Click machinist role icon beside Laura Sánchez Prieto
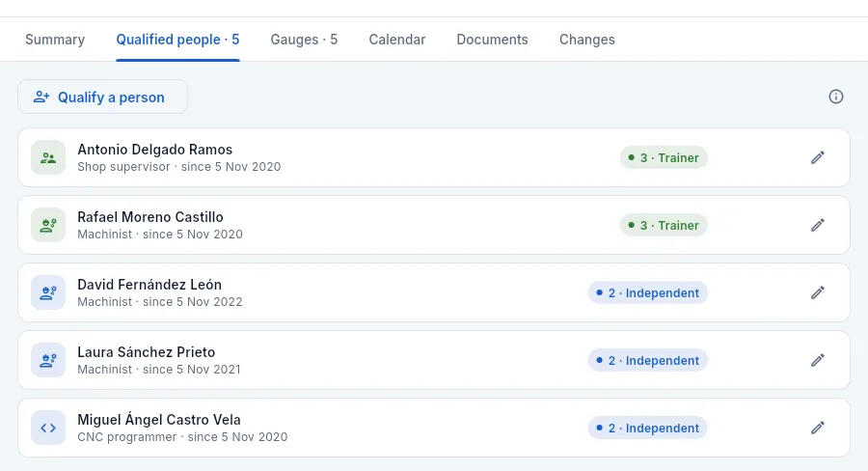 (x=48, y=360)
